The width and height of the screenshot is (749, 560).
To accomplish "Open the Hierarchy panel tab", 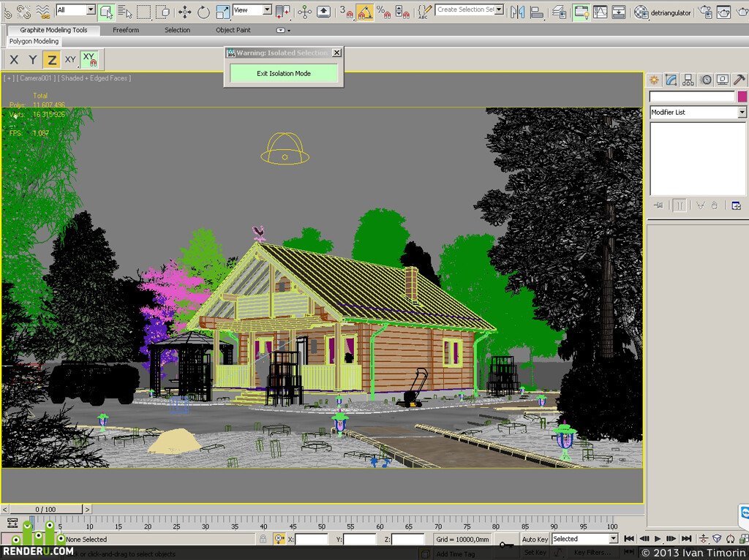I will click(688, 80).
